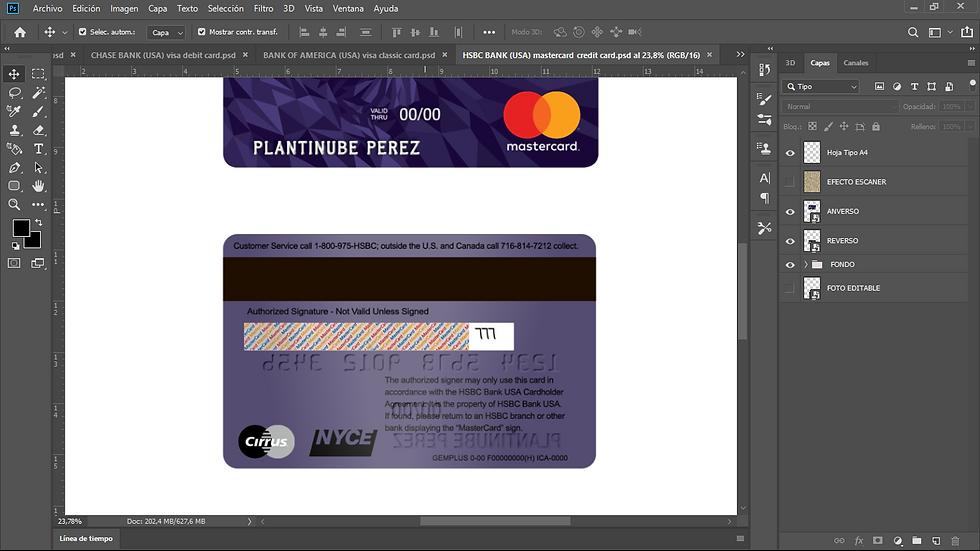
Task: Select the Pen tool
Action: (x=14, y=167)
